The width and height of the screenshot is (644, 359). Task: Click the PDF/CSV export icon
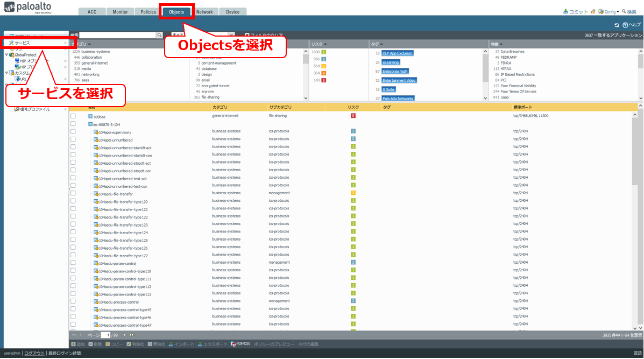[233, 344]
